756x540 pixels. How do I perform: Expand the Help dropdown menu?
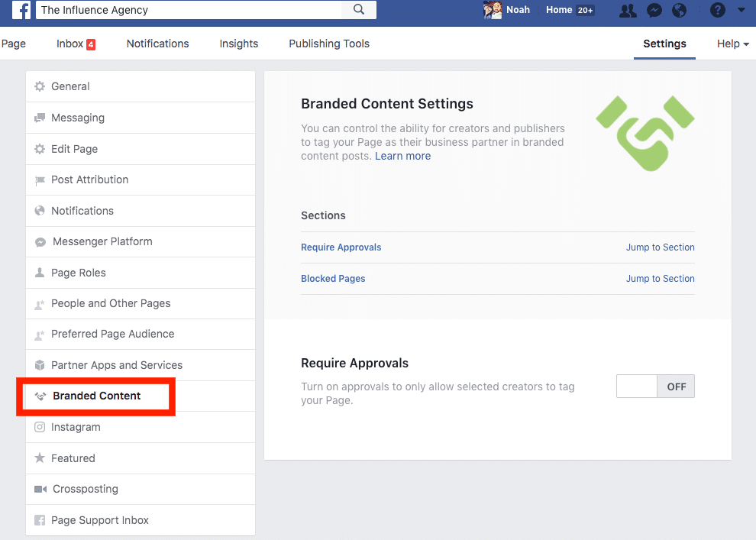click(x=732, y=44)
